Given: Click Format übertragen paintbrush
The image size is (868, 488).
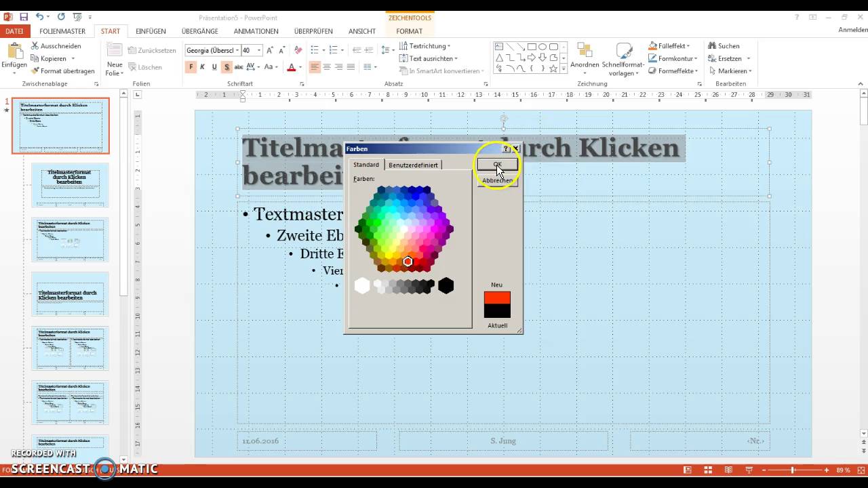Looking at the screenshot, I should pyautogui.click(x=35, y=70).
